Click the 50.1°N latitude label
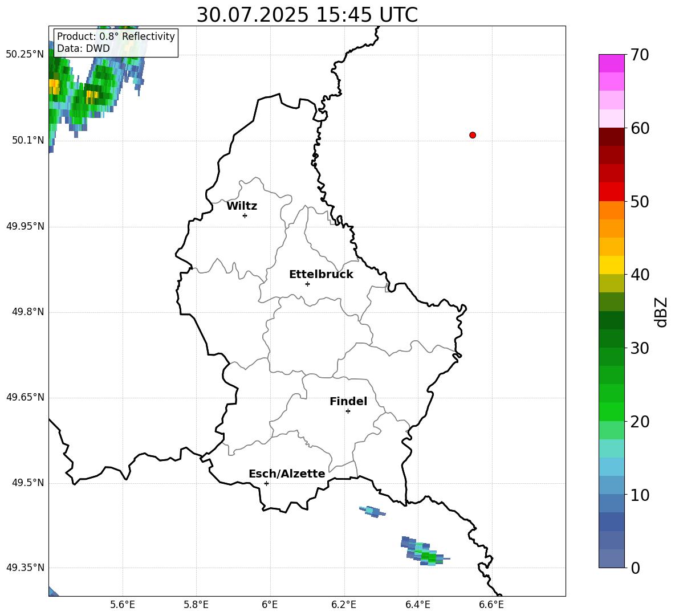 28,140
